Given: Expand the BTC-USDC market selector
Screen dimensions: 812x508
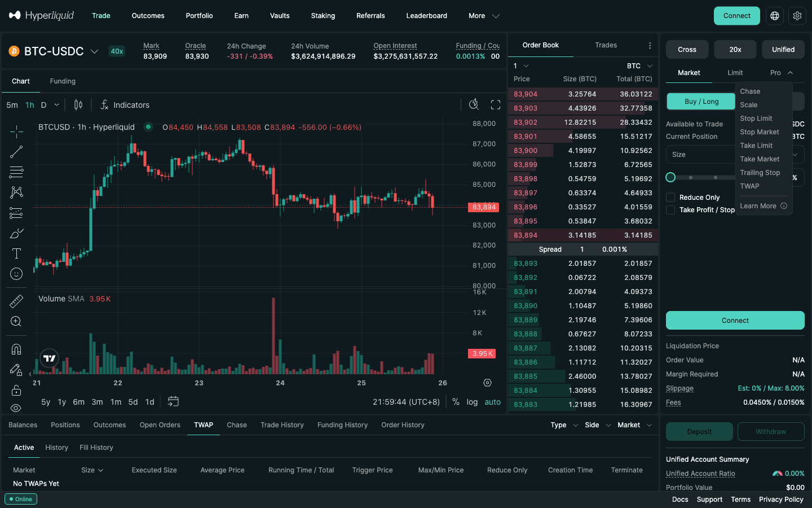Looking at the screenshot, I should pos(54,51).
